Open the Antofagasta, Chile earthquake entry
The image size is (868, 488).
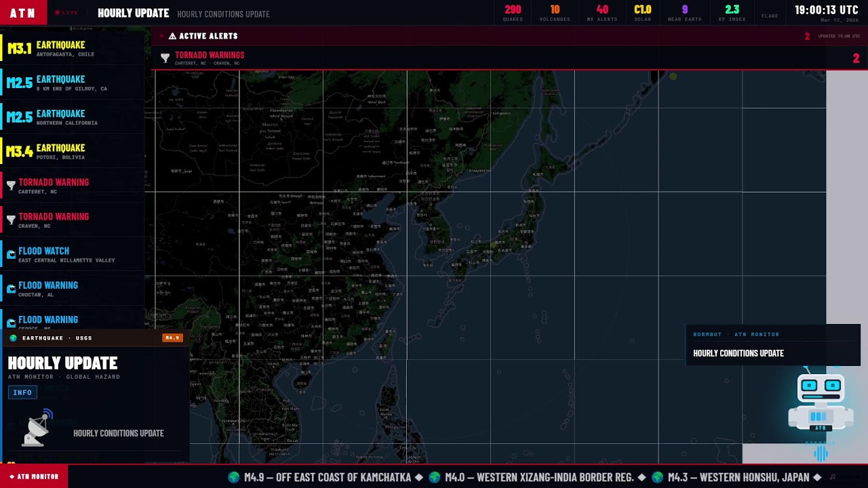pyautogui.click(x=73, y=49)
